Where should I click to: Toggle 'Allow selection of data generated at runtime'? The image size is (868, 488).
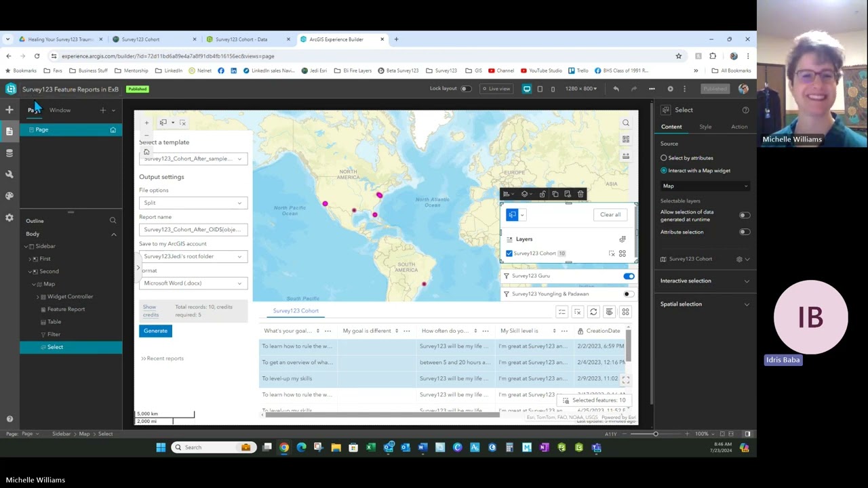point(744,216)
